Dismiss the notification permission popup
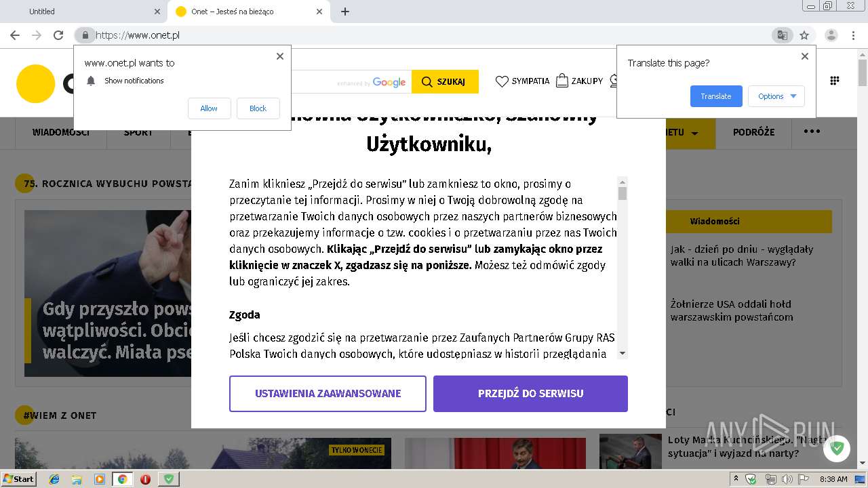This screenshot has height=488, width=868. point(280,56)
